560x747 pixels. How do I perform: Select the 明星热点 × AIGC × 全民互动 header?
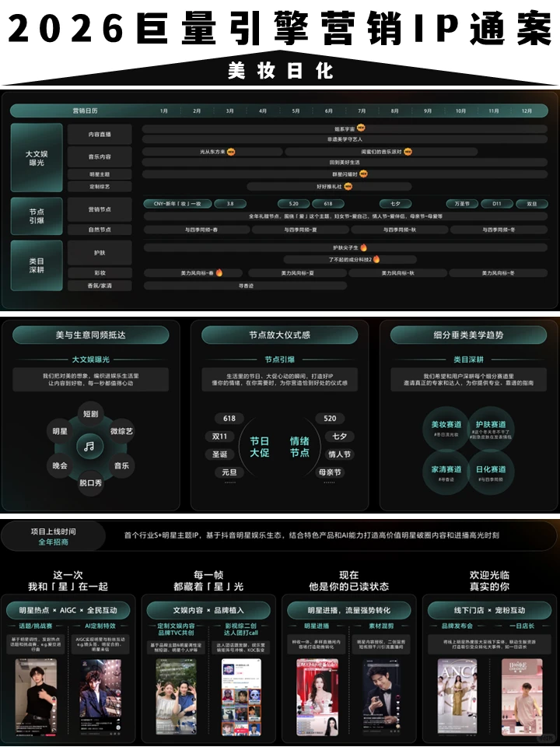68,610
